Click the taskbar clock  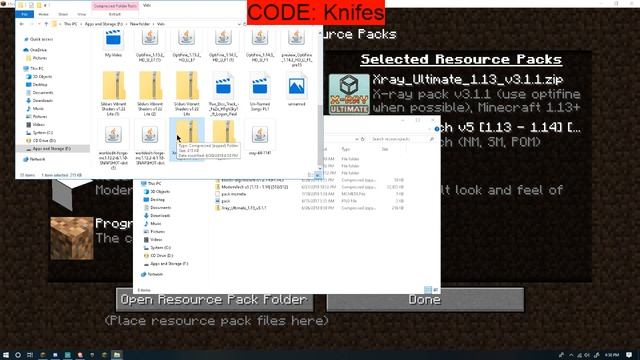click(612, 355)
